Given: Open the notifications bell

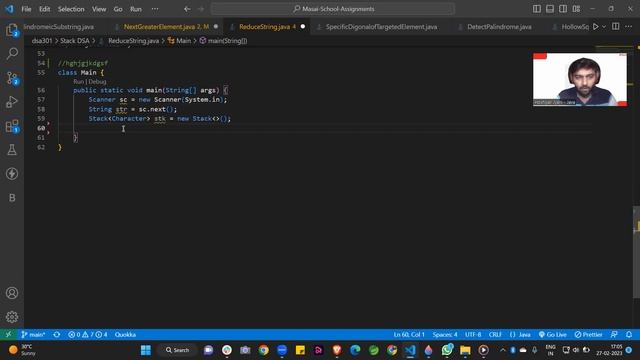Looking at the screenshot, I should click(x=629, y=335).
